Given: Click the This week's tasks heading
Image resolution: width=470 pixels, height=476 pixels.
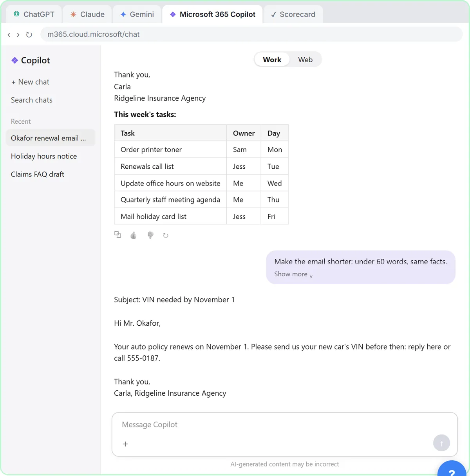Looking at the screenshot, I should (x=145, y=115).
